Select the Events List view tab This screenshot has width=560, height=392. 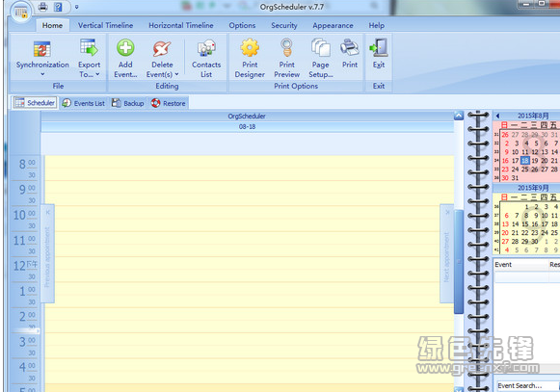click(83, 103)
